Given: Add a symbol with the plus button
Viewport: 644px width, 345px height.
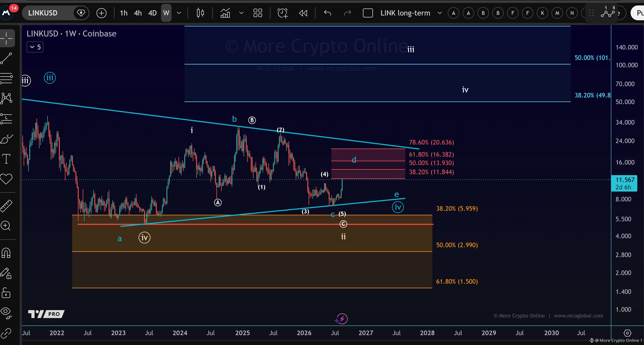Looking at the screenshot, I should [x=101, y=13].
